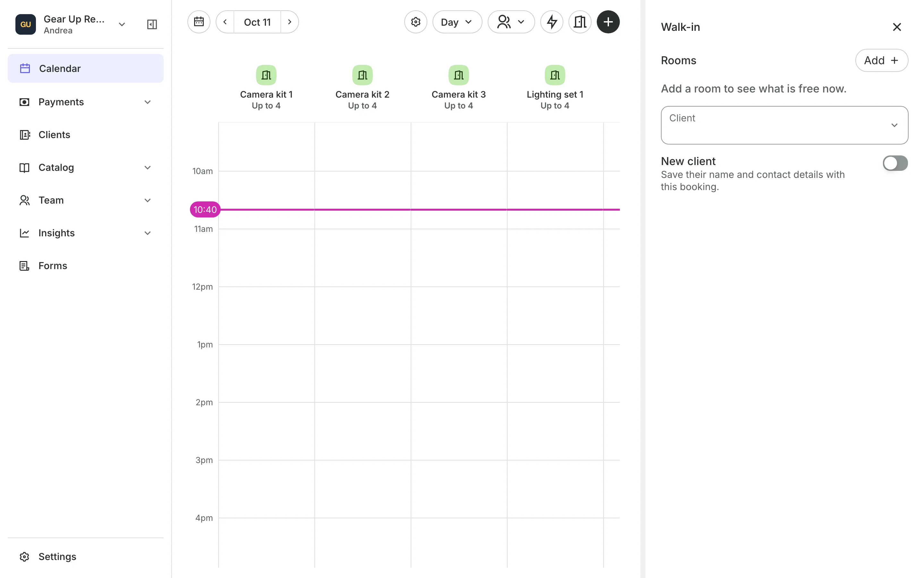
Task: Expand the Gear Up business switcher chevron
Action: (122, 24)
